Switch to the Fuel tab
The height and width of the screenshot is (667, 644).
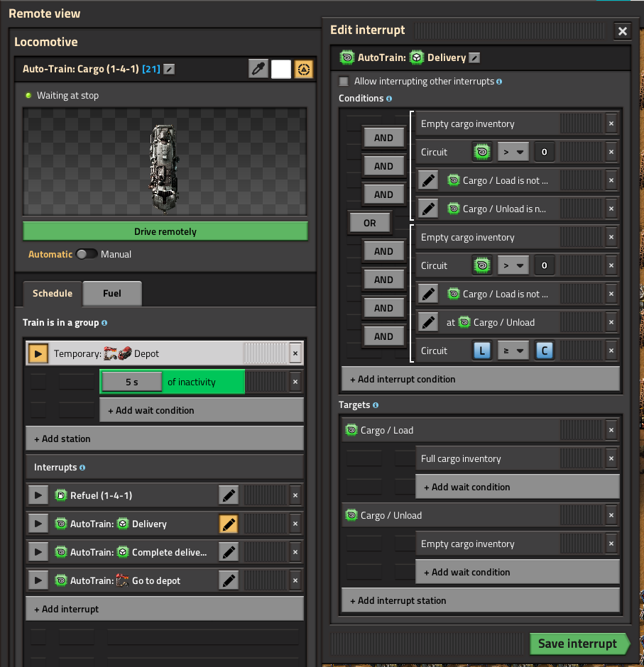click(x=112, y=293)
